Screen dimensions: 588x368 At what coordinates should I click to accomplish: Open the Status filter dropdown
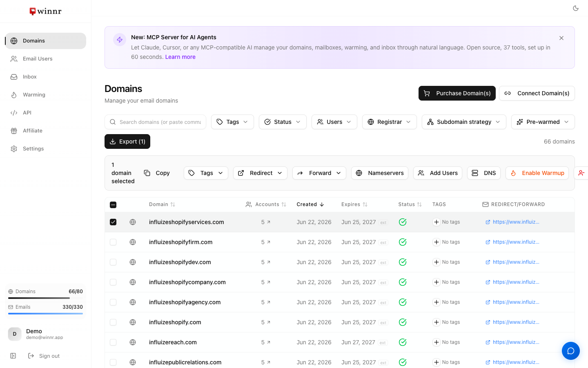283,122
